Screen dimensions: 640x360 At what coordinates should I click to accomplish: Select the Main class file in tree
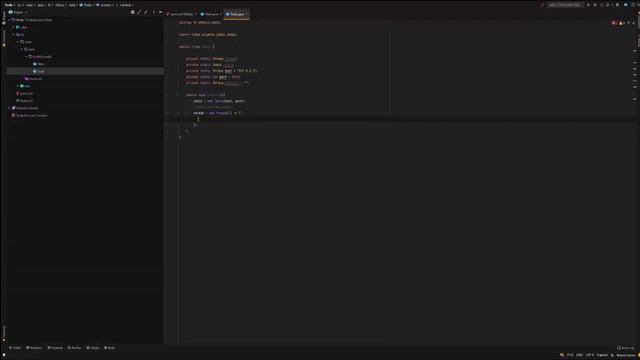point(38,64)
